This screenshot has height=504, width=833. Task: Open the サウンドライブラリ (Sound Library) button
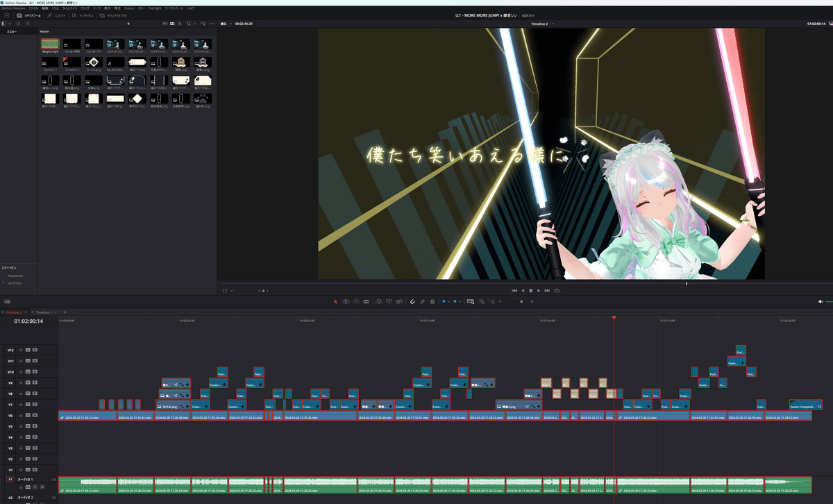coord(113,15)
